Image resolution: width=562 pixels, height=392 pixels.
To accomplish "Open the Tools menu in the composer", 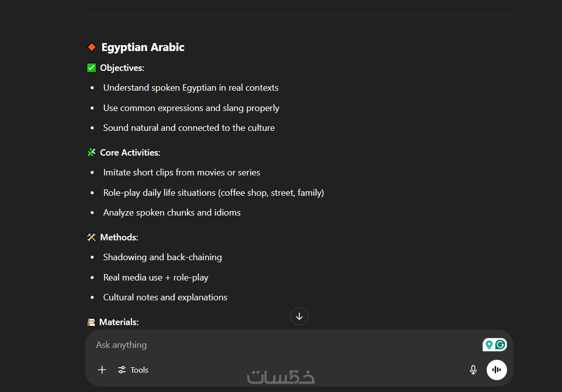I will click(133, 370).
